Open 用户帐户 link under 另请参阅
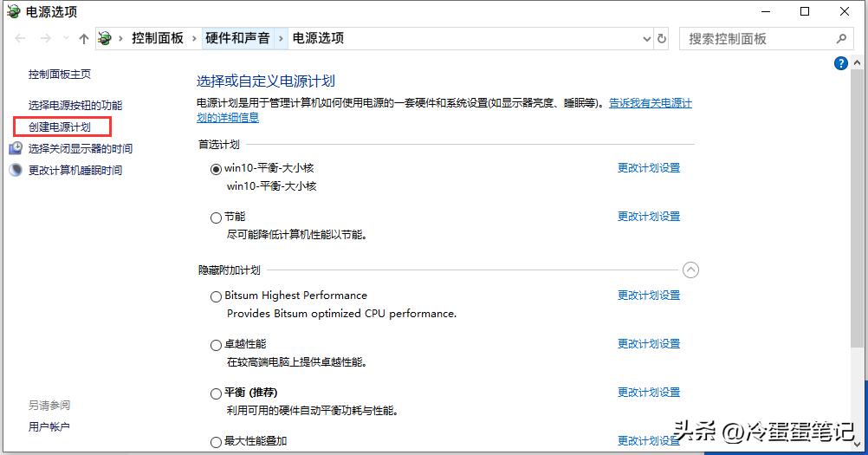The width and height of the screenshot is (868, 455). (x=49, y=426)
